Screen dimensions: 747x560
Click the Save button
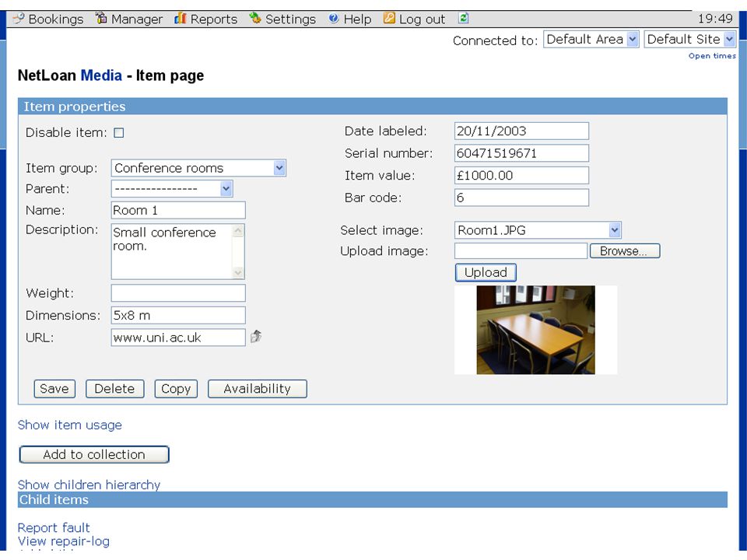(x=54, y=389)
